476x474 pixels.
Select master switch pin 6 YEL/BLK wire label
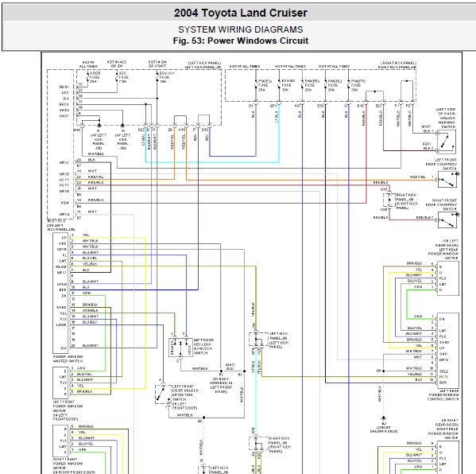(x=90, y=264)
